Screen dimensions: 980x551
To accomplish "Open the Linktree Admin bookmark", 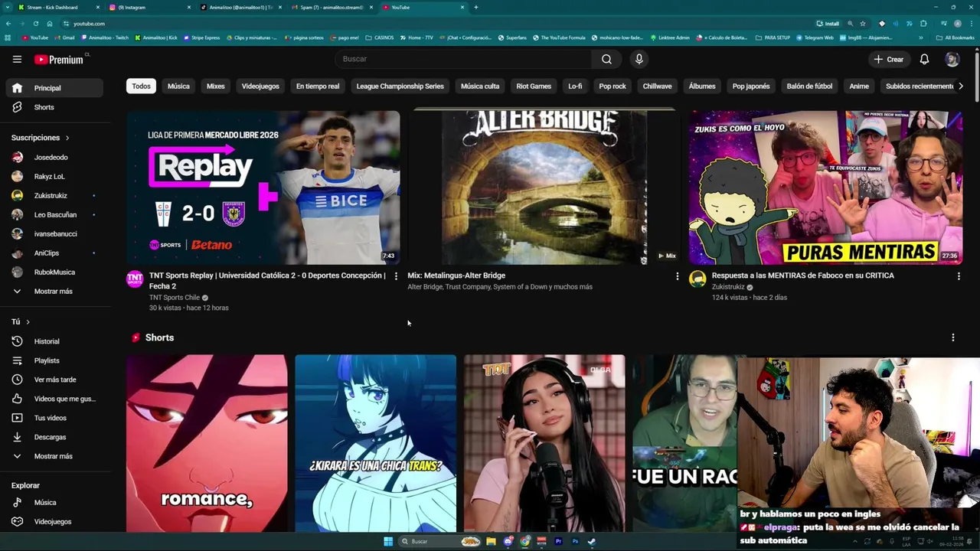I will pyautogui.click(x=670, y=37).
